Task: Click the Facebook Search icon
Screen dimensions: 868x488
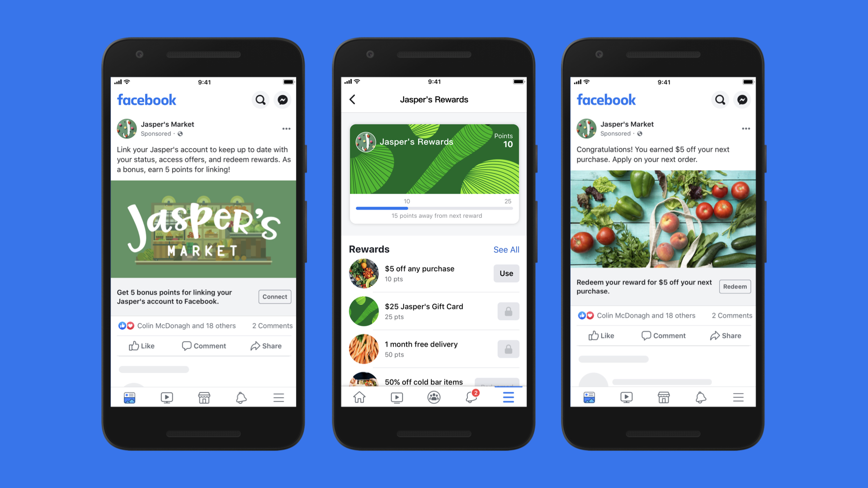Action: point(260,99)
